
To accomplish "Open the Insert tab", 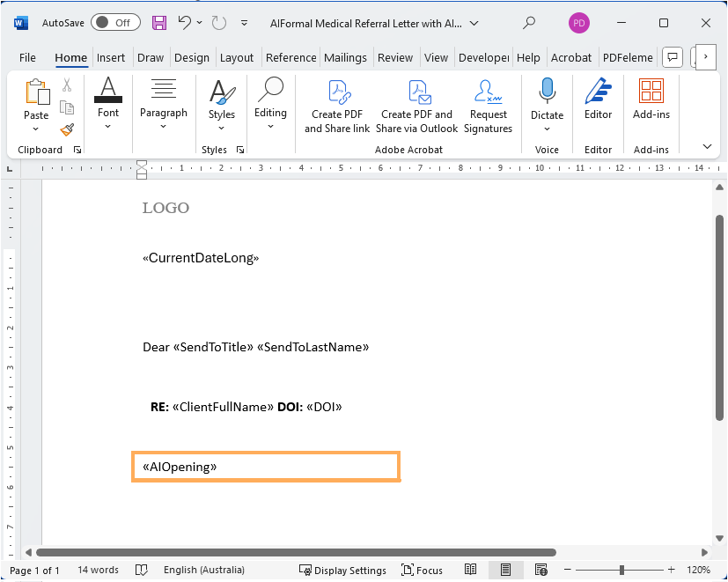I will 111,58.
